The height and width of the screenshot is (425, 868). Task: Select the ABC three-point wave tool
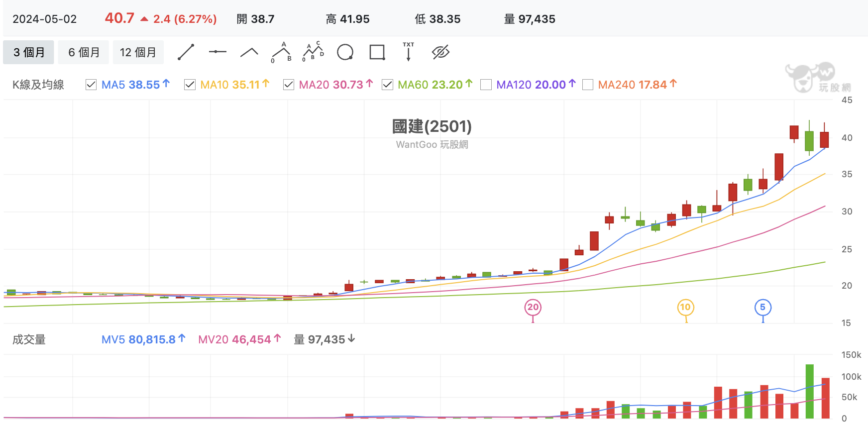(x=281, y=52)
